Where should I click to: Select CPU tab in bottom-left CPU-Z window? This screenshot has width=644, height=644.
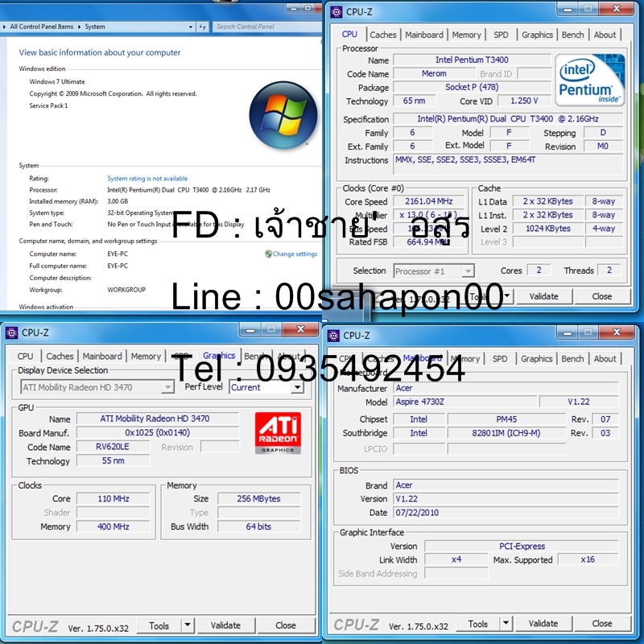25,356
